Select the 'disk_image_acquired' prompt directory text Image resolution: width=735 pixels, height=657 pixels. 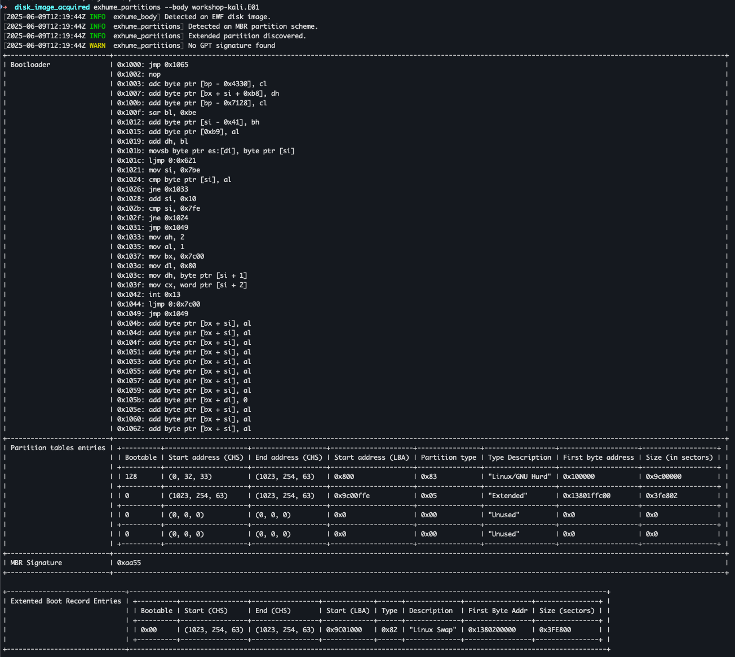click(52, 7)
